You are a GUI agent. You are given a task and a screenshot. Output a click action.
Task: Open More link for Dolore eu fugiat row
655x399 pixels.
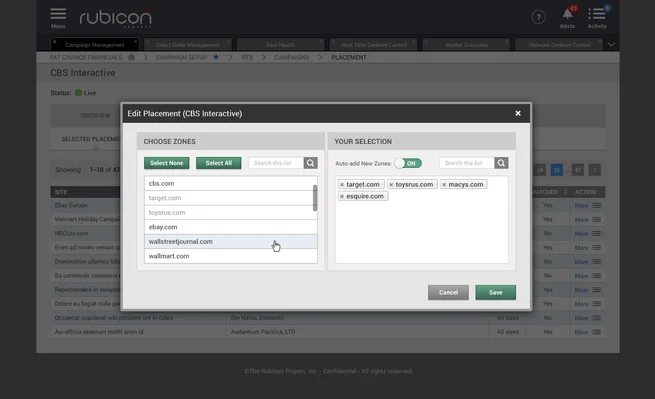(581, 304)
